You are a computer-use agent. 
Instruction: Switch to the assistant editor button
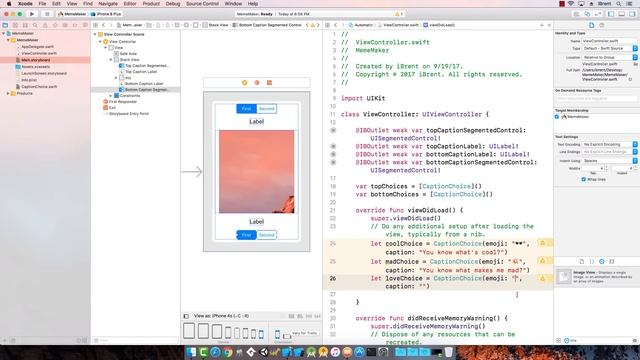click(x=587, y=14)
